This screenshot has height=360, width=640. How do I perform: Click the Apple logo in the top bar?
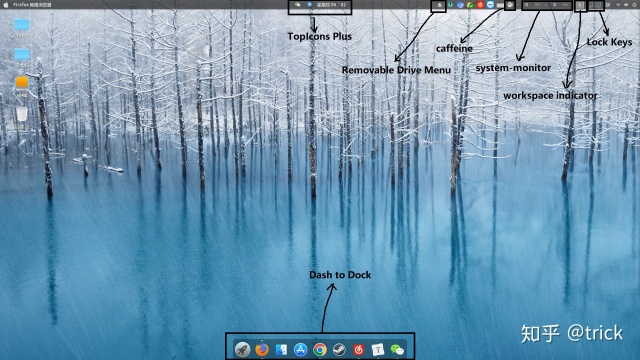[6, 5]
